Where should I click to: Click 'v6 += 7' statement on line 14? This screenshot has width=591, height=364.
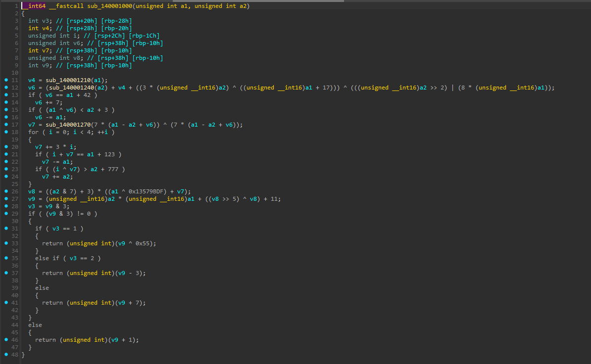click(49, 102)
